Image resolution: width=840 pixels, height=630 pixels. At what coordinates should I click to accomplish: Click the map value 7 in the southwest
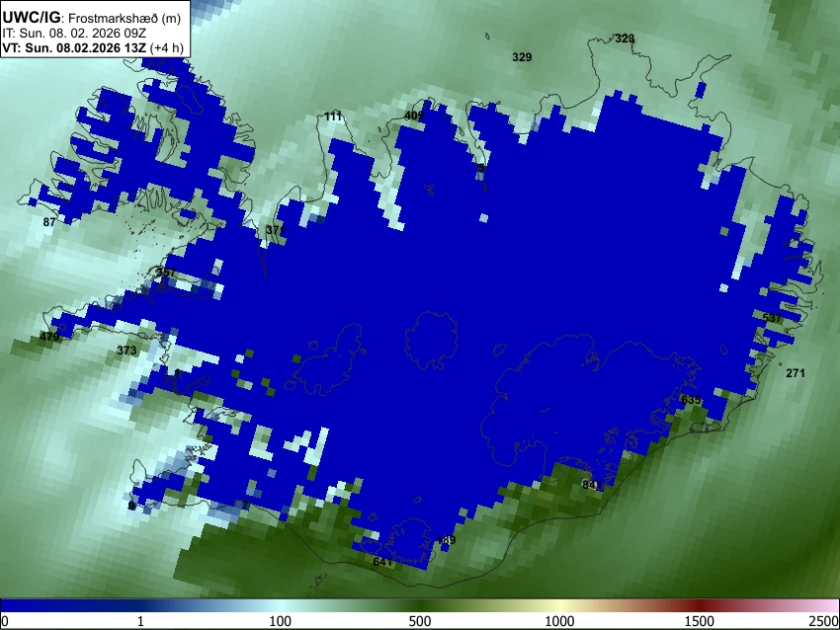point(245,506)
